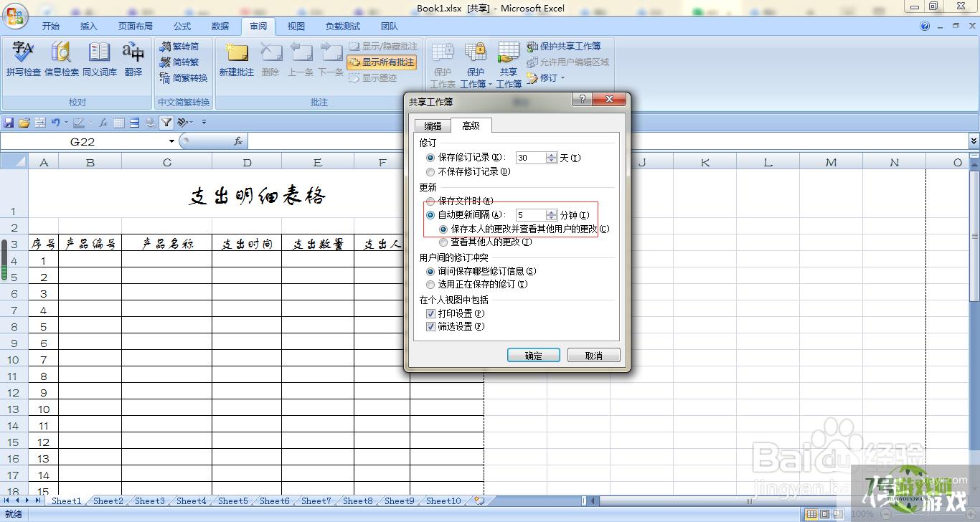Switch to Sheet5 worksheet tab
This screenshot has width=980, height=522.
[x=232, y=501]
